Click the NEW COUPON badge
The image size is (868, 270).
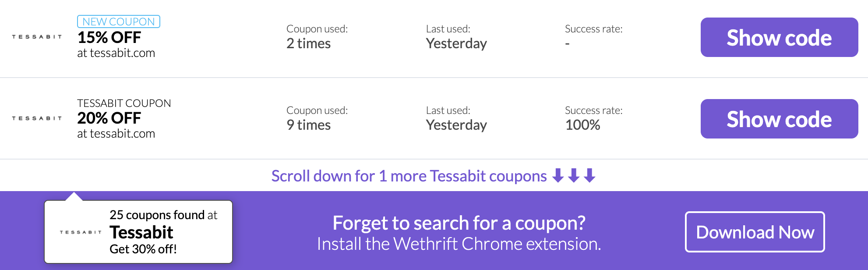[x=119, y=21]
